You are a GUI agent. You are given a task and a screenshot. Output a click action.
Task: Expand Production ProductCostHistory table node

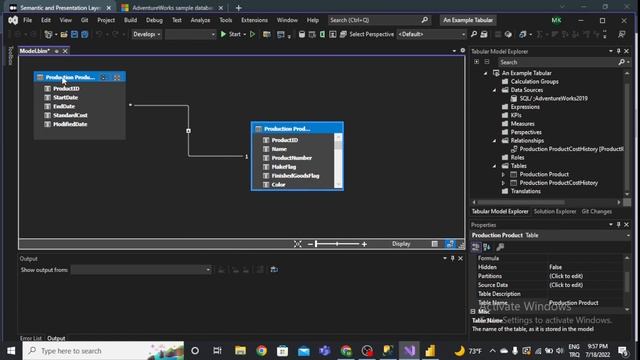tap(503, 183)
